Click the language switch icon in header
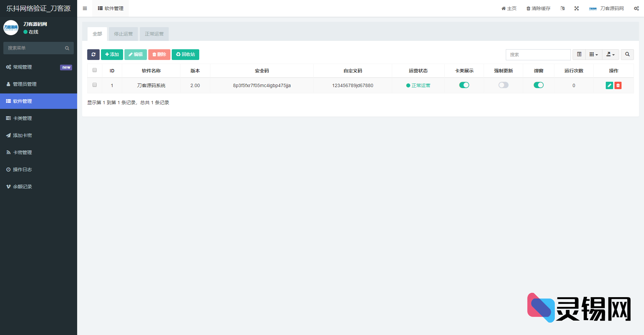 point(562,8)
